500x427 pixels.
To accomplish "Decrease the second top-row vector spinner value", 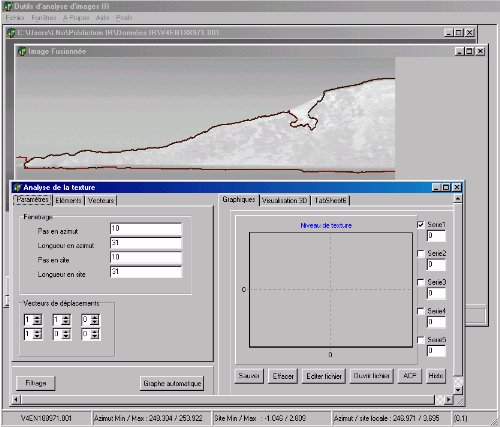I will click(x=66, y=322).
